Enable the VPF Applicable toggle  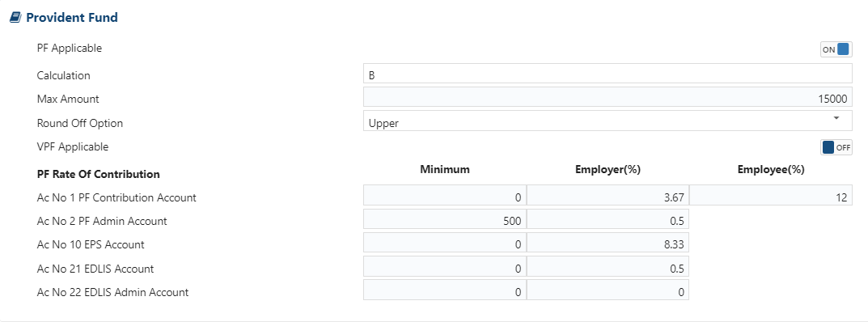pyautogui.click(x=836, y=148)
